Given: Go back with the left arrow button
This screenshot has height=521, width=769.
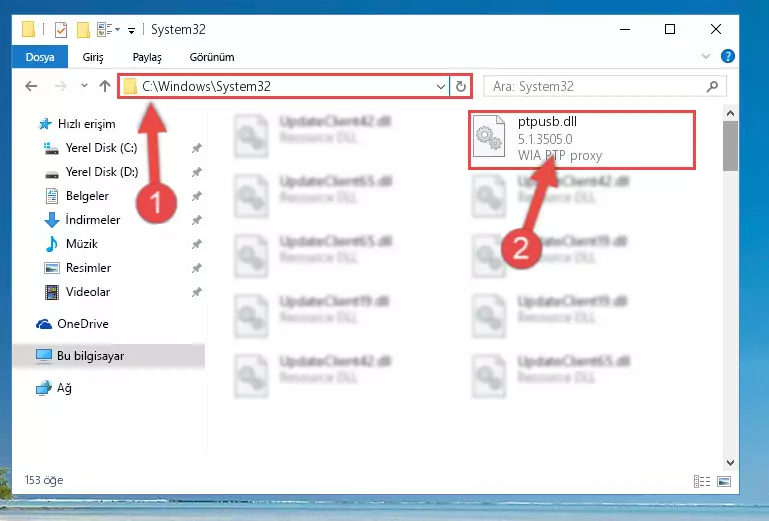Looking at the screenshot, I should coord(31,86).
